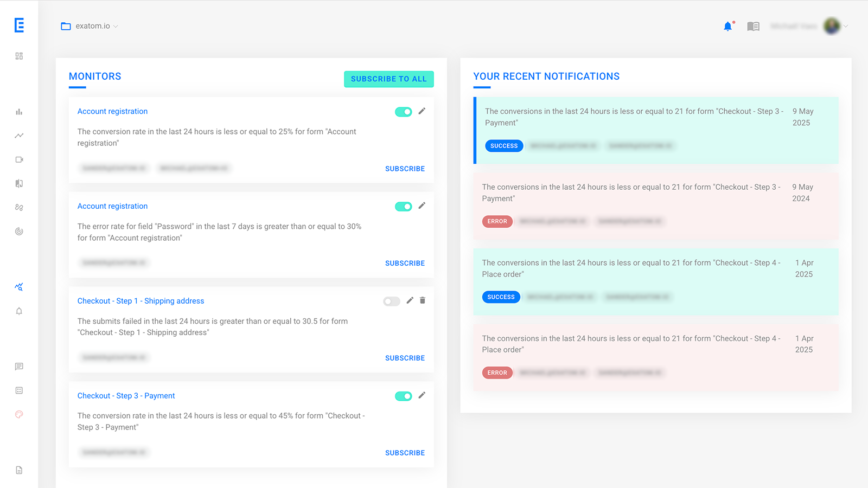Edit the second Account registration monitor
This screenshot has width=868, height=488.
(422, 206)
